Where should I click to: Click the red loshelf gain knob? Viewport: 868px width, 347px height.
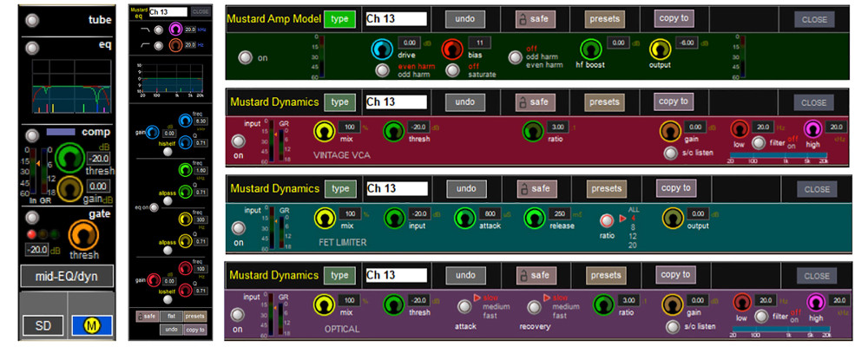(x=154, y=280)
